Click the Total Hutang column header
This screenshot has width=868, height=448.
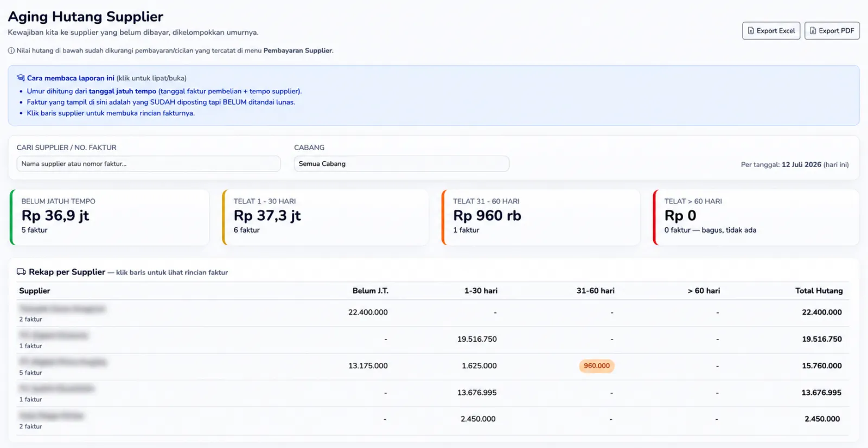(819, 291)
